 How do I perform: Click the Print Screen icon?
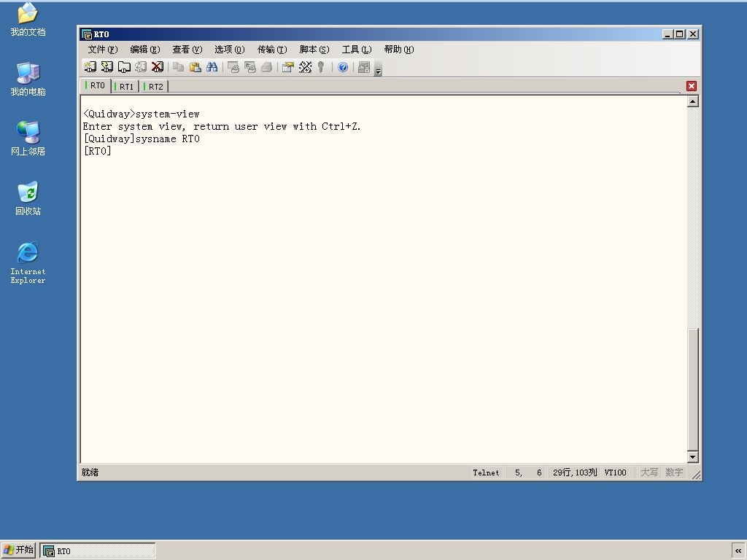coord(233,67)
